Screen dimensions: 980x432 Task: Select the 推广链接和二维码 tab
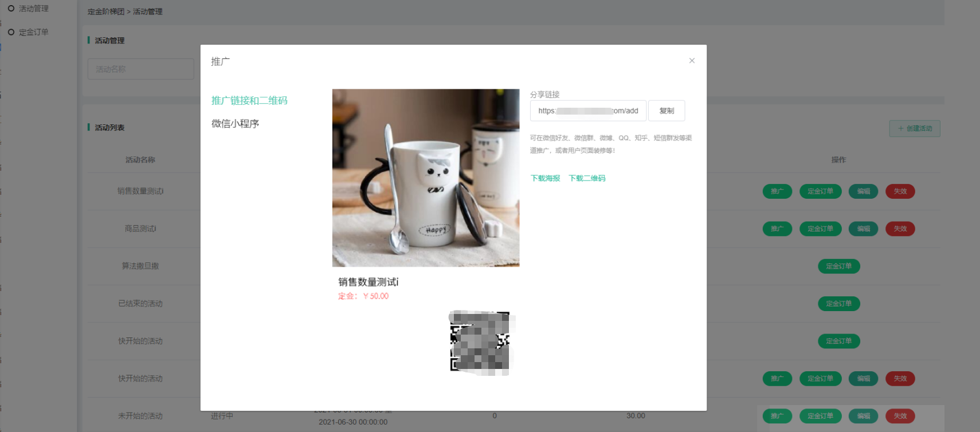(x=249, y=101)
